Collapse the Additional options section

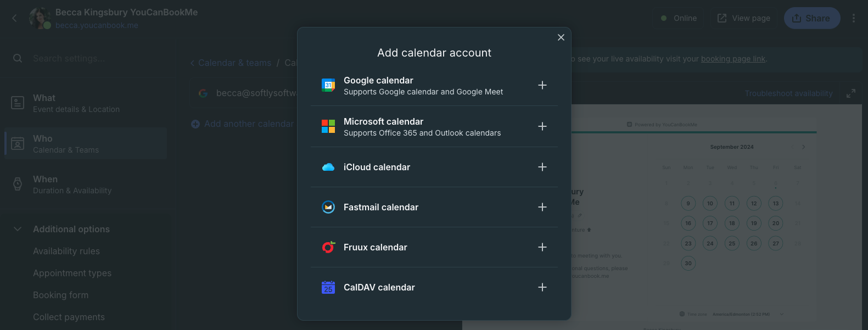pyautogui.click(x=18, y=229)
